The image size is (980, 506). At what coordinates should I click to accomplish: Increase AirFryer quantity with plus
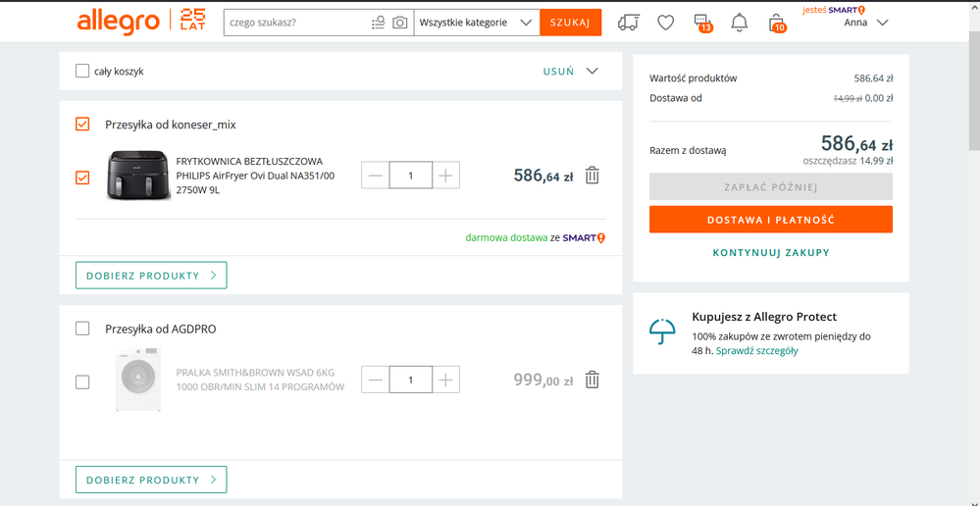point(445,176)
